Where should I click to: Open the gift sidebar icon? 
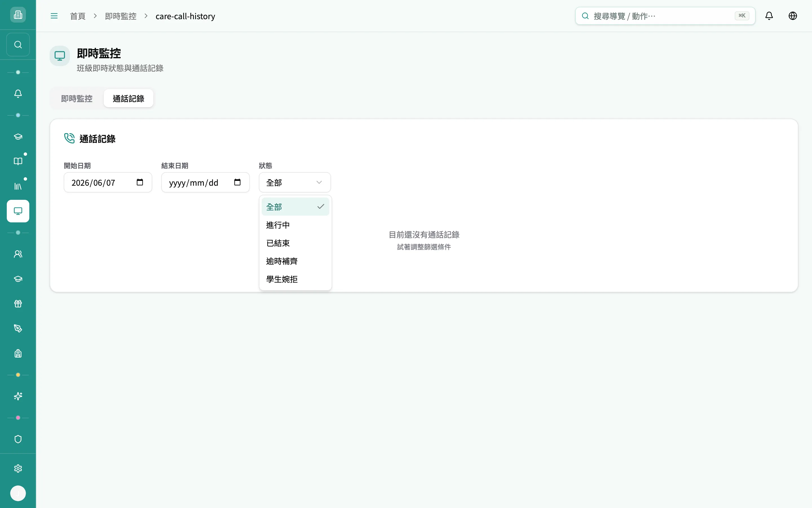[18, 304]
